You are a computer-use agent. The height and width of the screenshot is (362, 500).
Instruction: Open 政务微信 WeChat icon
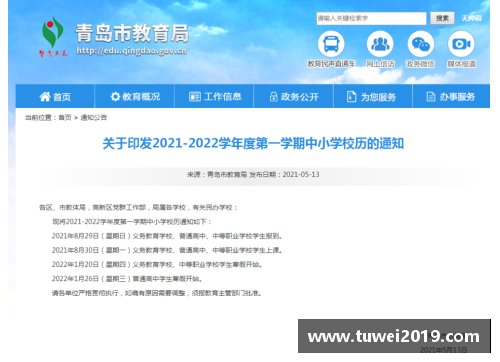click(421, 44)
